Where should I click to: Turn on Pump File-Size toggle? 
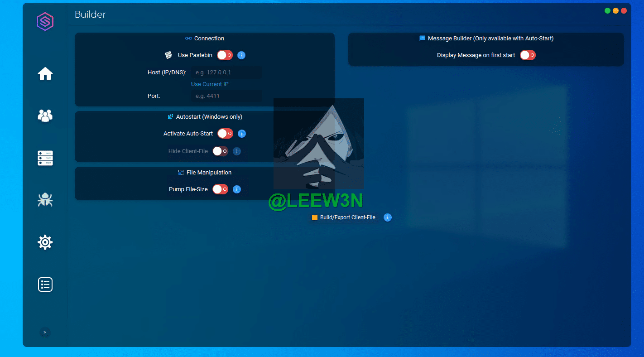221,189
